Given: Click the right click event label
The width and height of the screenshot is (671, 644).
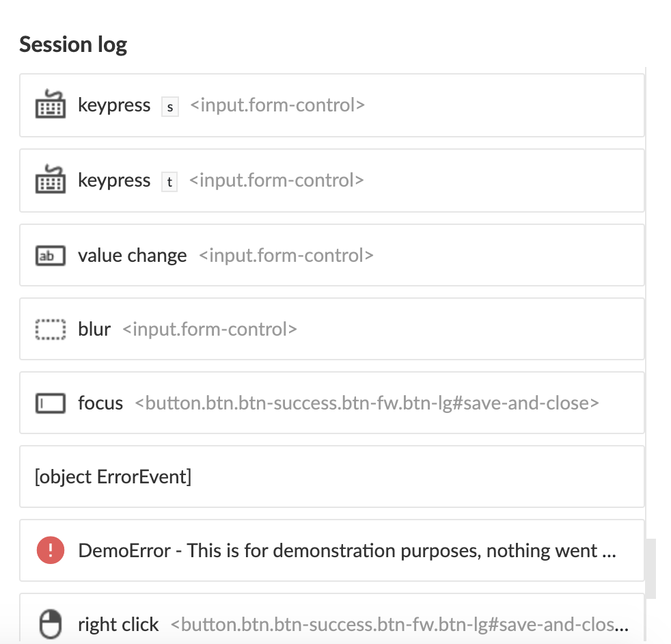Looking at the screenshot, I should point(118,624).
